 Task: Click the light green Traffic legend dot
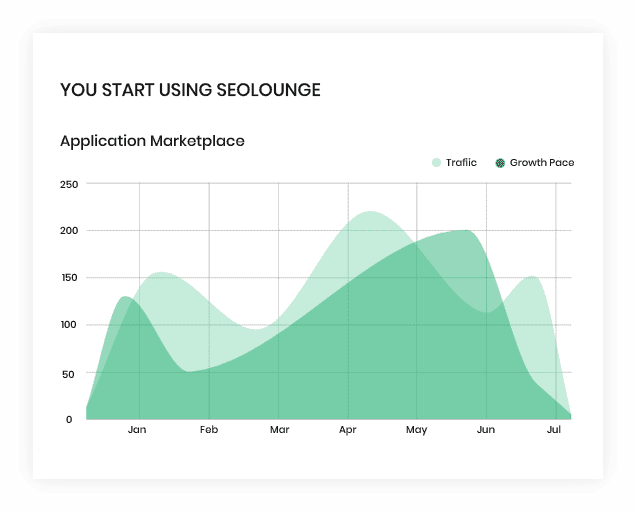click(436, 163)
